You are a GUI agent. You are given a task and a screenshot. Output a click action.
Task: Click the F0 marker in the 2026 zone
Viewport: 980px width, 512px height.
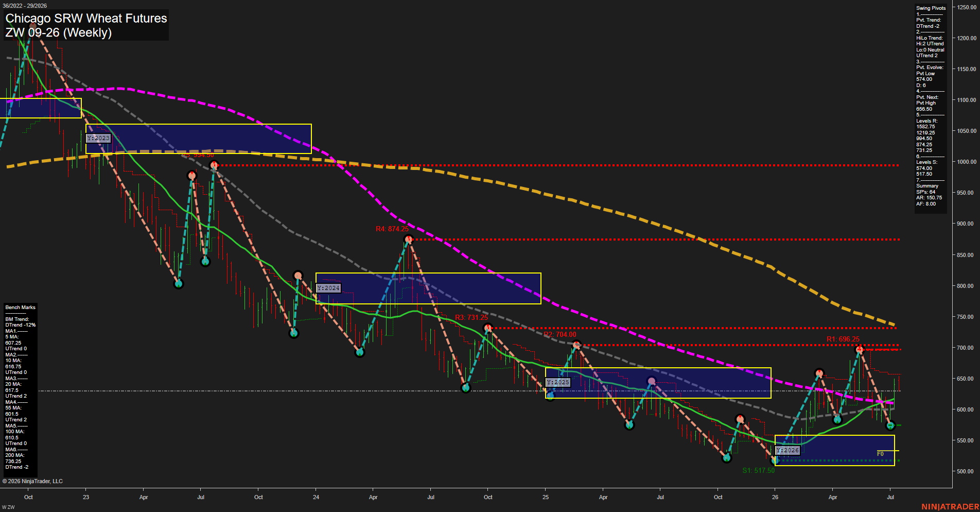coord(881,454)
